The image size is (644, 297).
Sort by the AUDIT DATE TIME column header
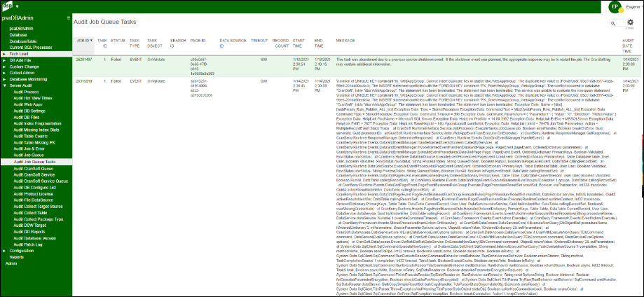(x=628, y=46)
